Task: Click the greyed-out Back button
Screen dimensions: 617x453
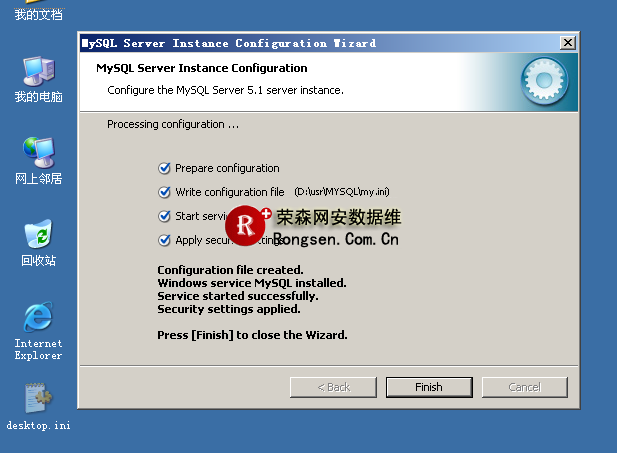Action: point(334,387)
